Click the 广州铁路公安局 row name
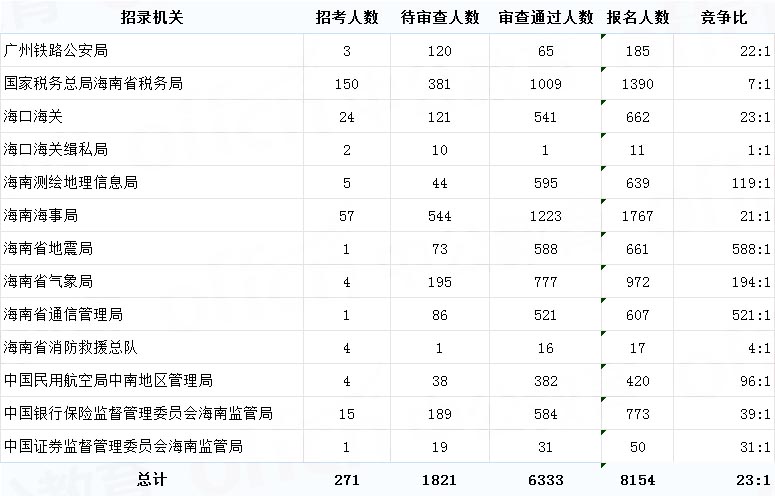The width and height of the screenshot is (775, 496). [55, 50]
